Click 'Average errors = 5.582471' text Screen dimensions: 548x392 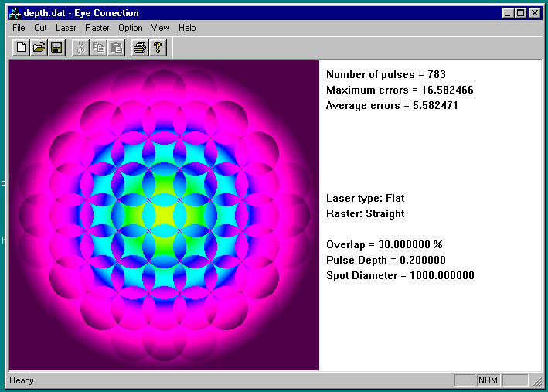pyautogui.click(x=392, y=105)
